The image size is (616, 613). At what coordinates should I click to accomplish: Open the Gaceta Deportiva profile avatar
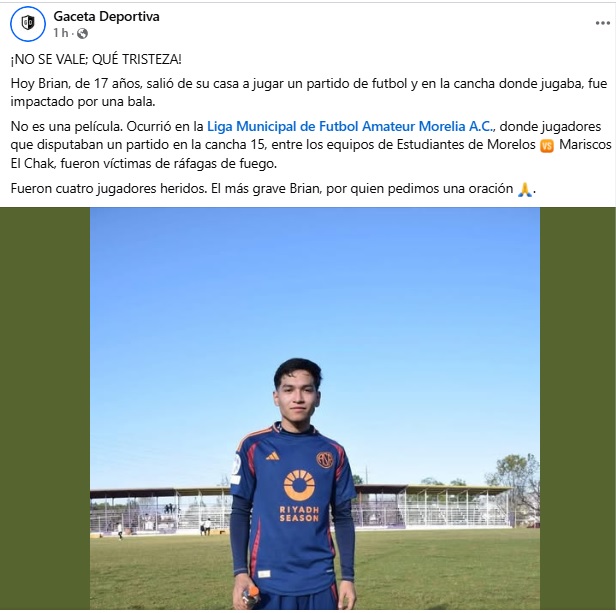point(28,24)
